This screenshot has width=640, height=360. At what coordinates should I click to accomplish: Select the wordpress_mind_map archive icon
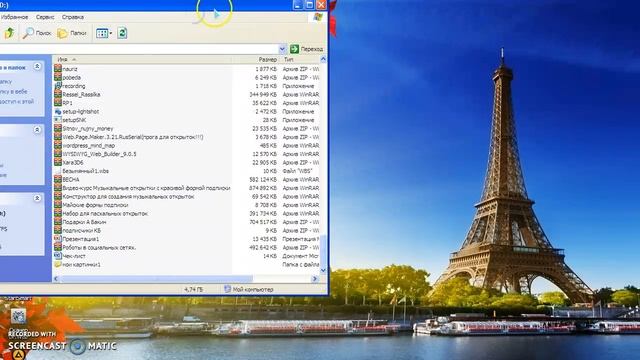click(x=58, y=145)
